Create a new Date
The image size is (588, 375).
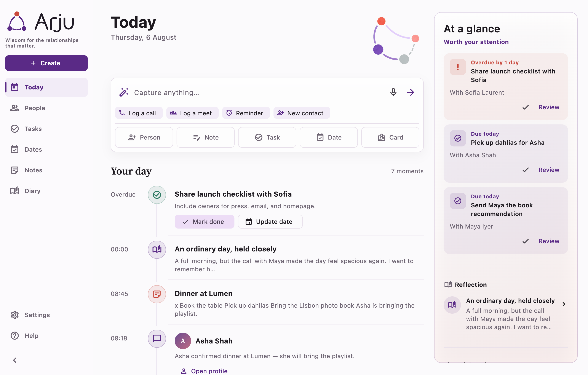[329, 137]
